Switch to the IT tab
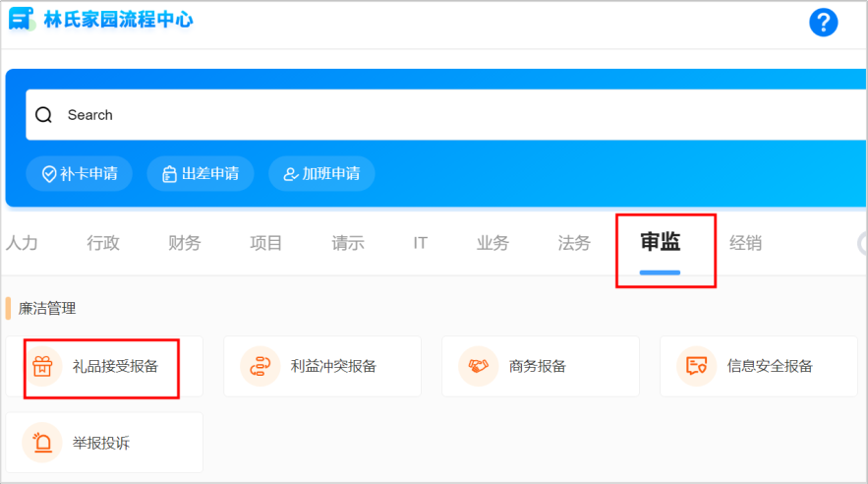This screenshot has height=484, width=868. pos(420,243)
